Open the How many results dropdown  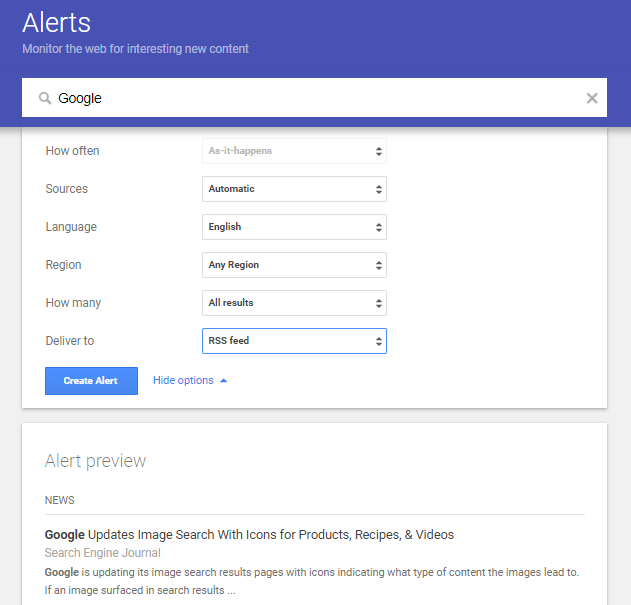pos(294,303)
